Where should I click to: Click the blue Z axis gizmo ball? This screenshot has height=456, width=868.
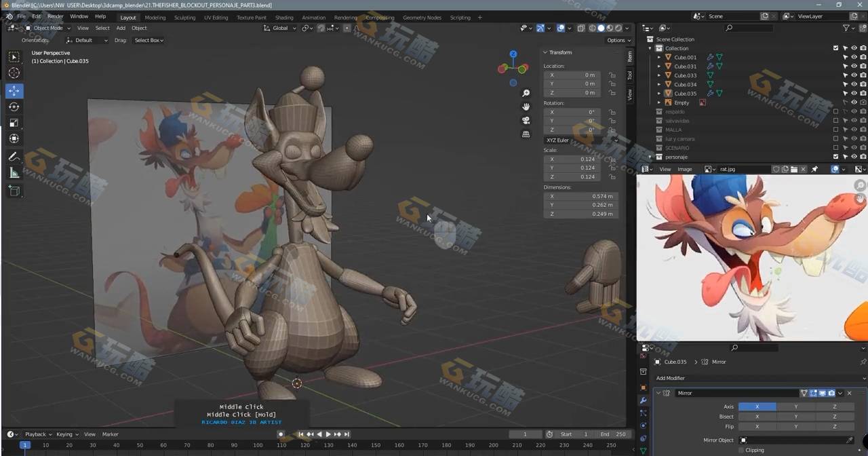(x=513, y=54)
